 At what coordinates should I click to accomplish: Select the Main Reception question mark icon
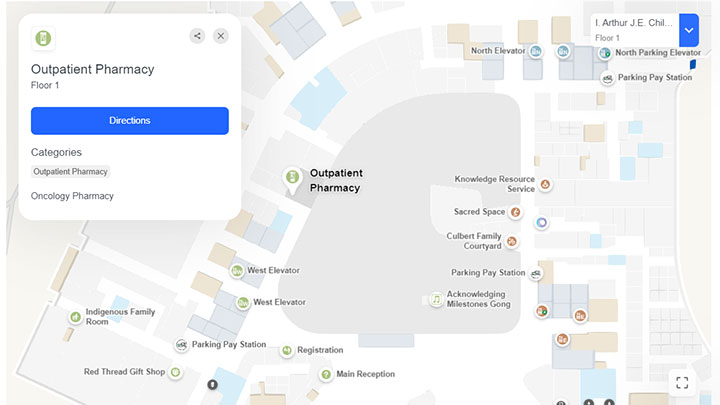326,374
